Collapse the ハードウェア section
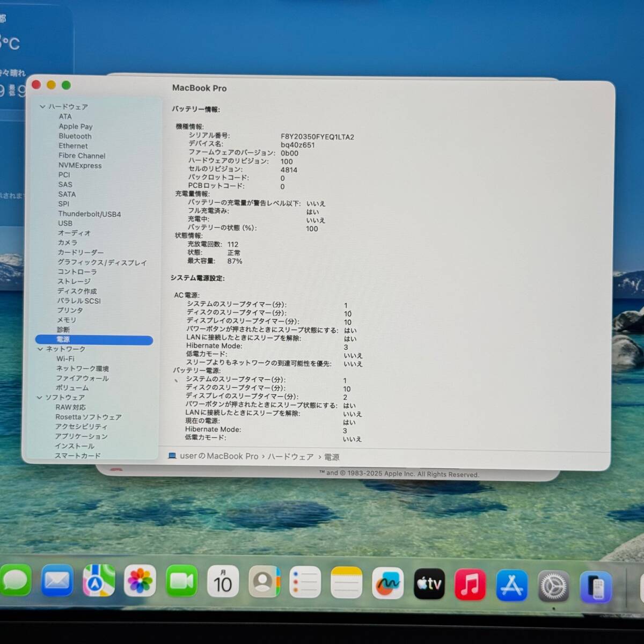The width and height of the screenshot is (644, 644). (42, 107)
